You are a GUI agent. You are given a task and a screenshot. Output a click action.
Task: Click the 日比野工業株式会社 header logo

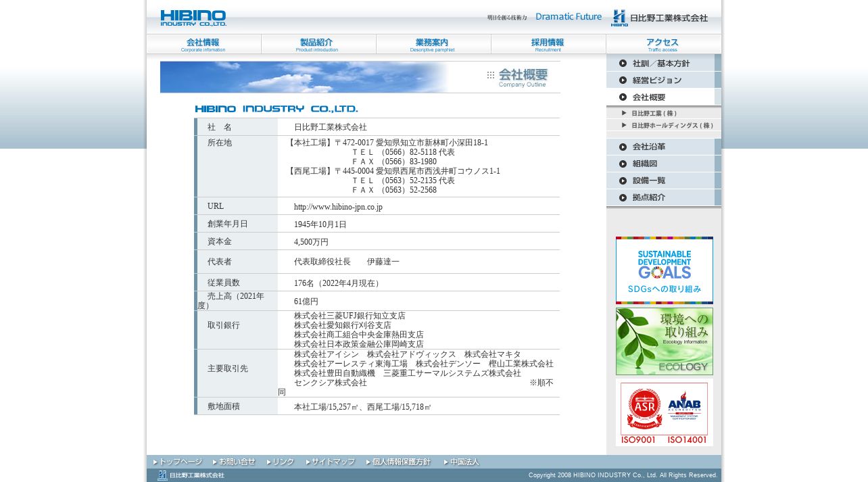click(x=659, y=18)
